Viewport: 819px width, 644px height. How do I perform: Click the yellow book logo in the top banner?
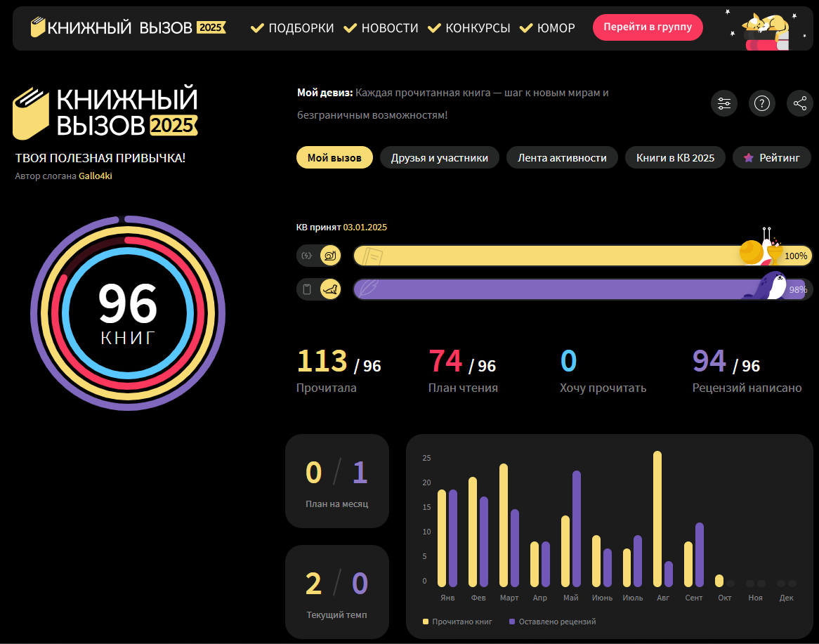(38, 27)
